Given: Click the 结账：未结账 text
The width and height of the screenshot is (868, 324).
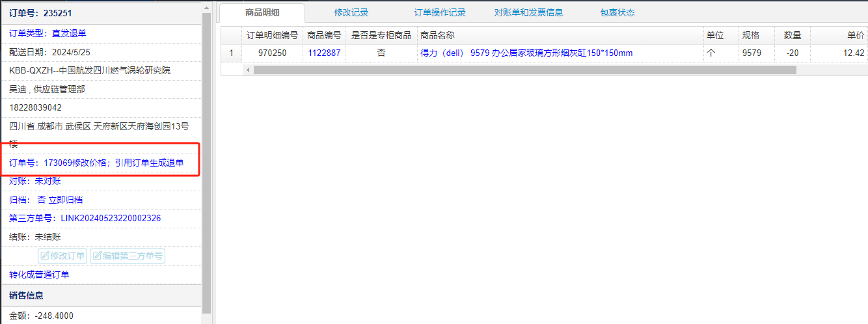Looking at the screenshot, I should tap(34, 237).
